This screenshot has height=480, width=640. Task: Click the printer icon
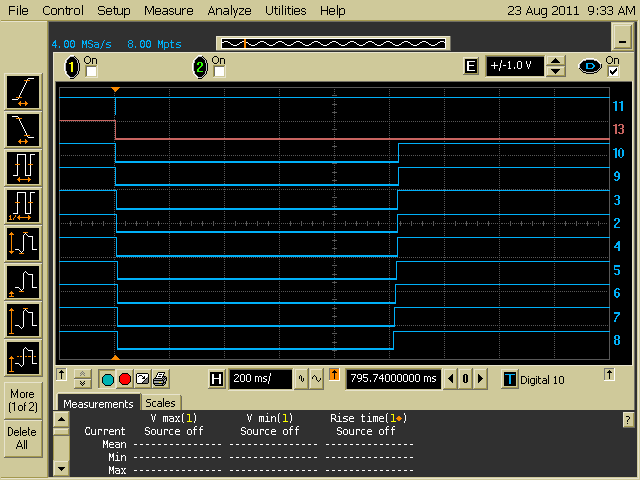pyautogui.click(x=160, y=380)
